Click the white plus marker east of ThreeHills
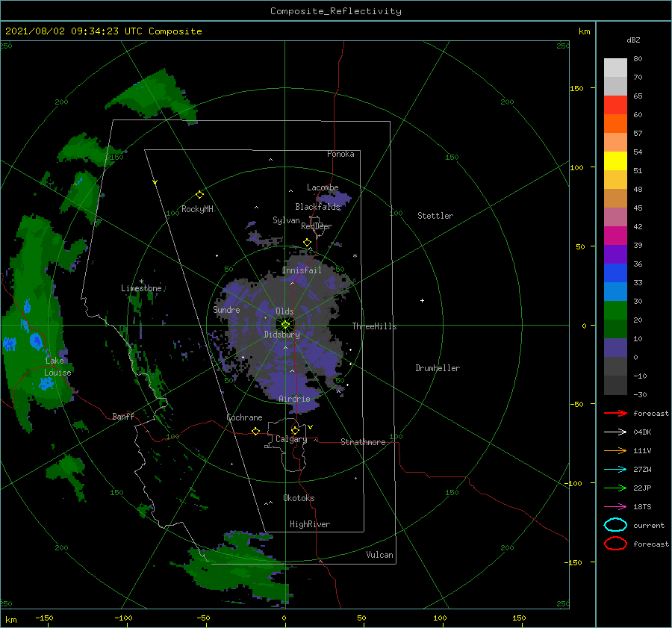Screen dimensions: 672x628 point(422,300)
